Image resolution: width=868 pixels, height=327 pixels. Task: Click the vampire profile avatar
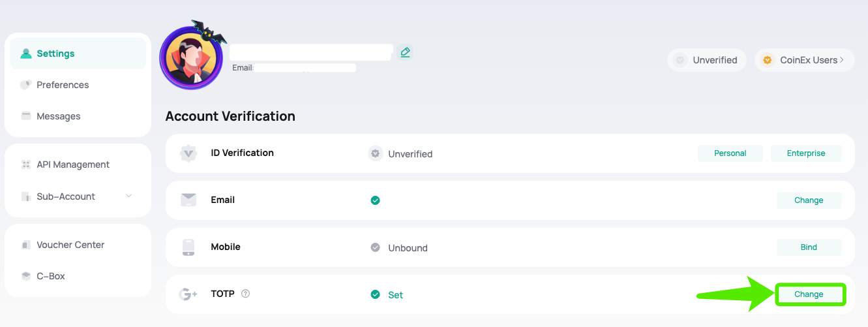191,59
